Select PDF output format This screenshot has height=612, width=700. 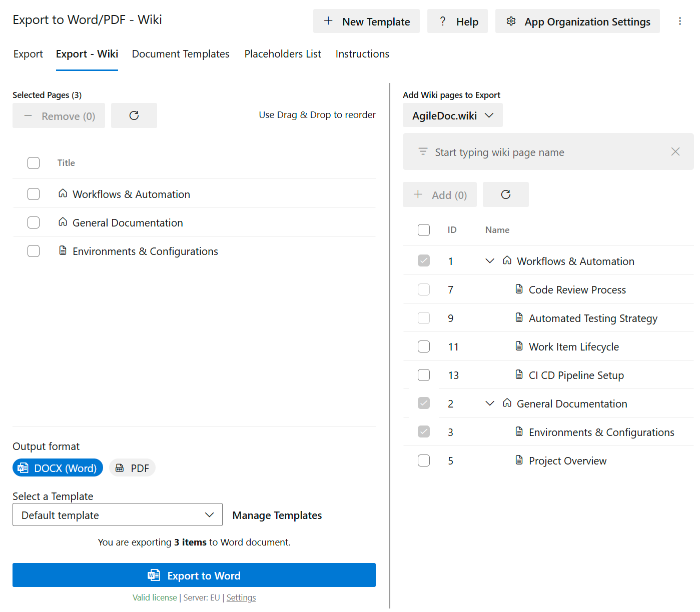[132, 468]
